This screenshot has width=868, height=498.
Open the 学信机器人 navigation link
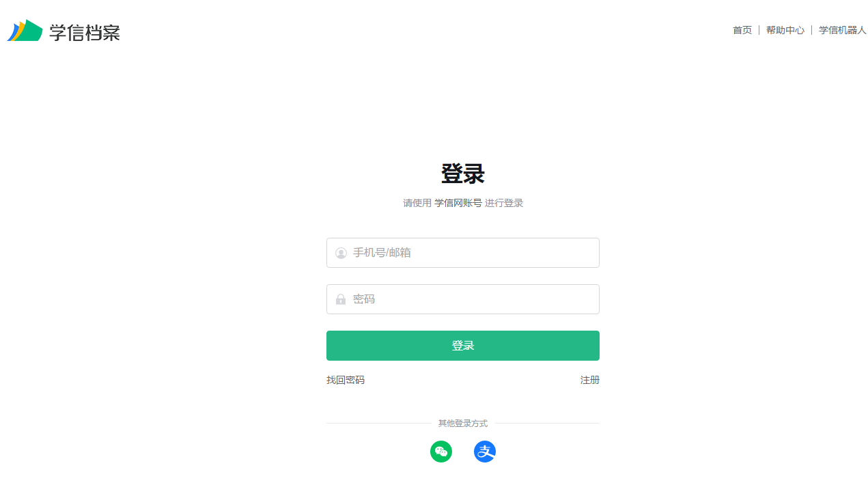(x=843, y=30)
